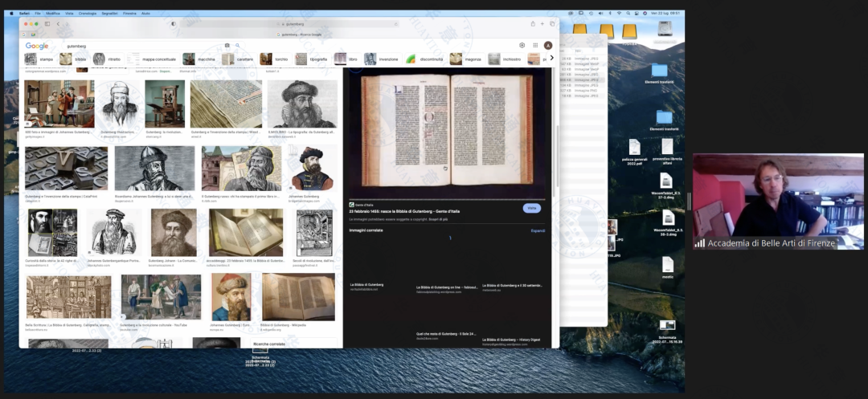Open the Aiuto menu

(x=145, y=13)
